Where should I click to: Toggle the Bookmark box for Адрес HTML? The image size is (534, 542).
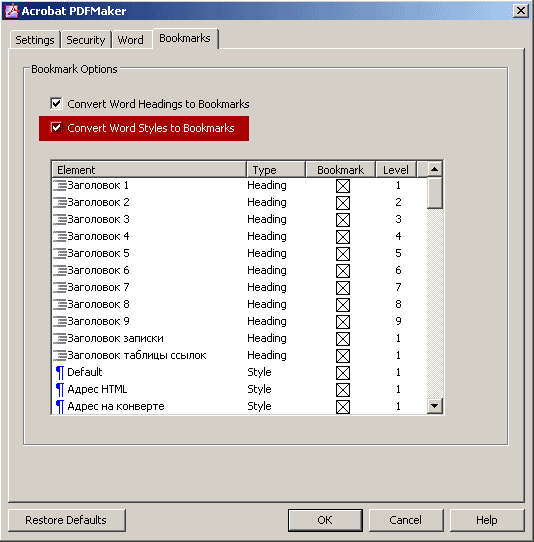[x=343, y=390]
